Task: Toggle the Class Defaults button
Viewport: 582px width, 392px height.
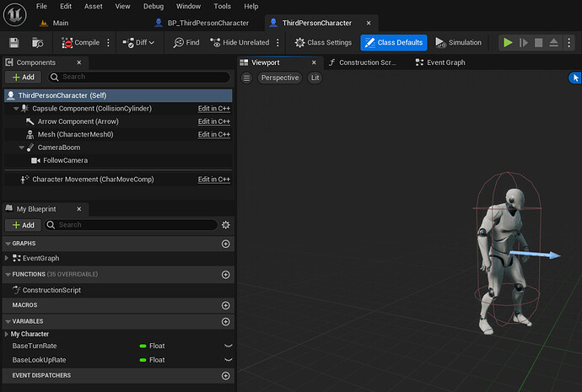Action: [394, 43]
